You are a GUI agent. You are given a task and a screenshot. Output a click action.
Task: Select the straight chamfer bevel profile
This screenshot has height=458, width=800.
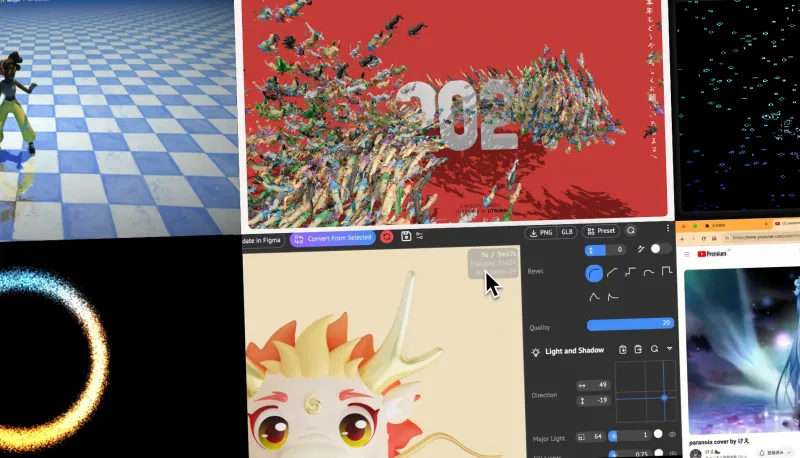point(612,273)
